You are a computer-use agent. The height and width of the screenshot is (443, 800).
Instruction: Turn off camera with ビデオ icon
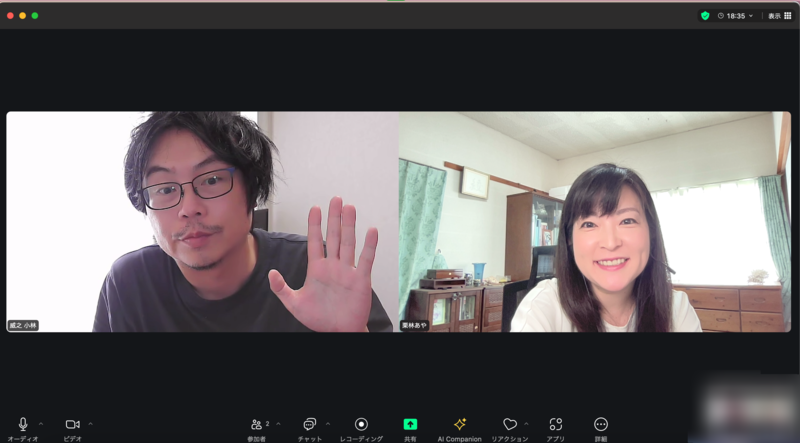[72, 425]
